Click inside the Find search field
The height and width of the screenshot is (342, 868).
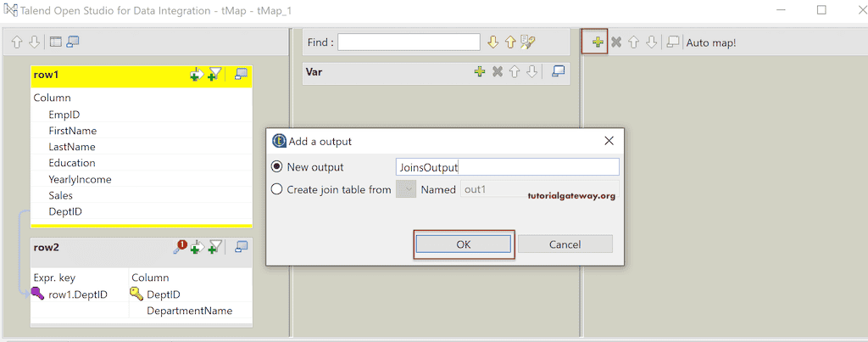409,42
